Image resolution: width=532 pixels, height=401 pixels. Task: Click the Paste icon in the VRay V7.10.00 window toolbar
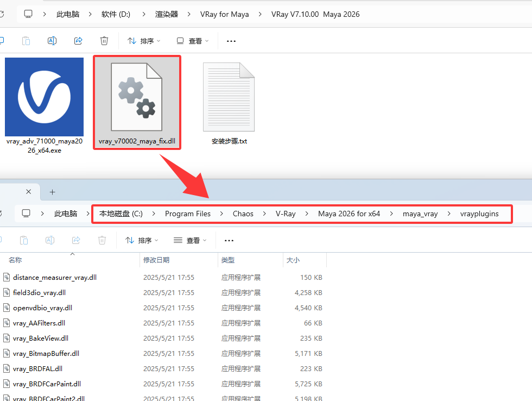tap(26, 41)
